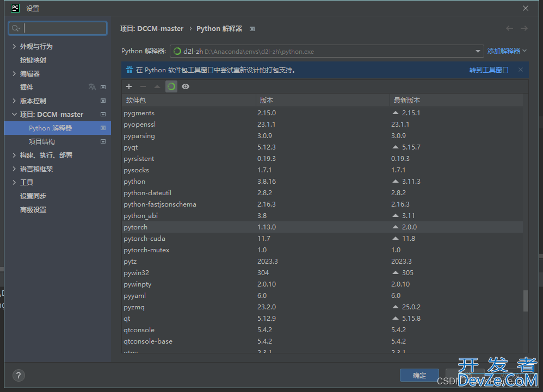The height and width of the screenshot is (392, 543).
Task: Select the pyparsing package row
Action: click(323, 135)
